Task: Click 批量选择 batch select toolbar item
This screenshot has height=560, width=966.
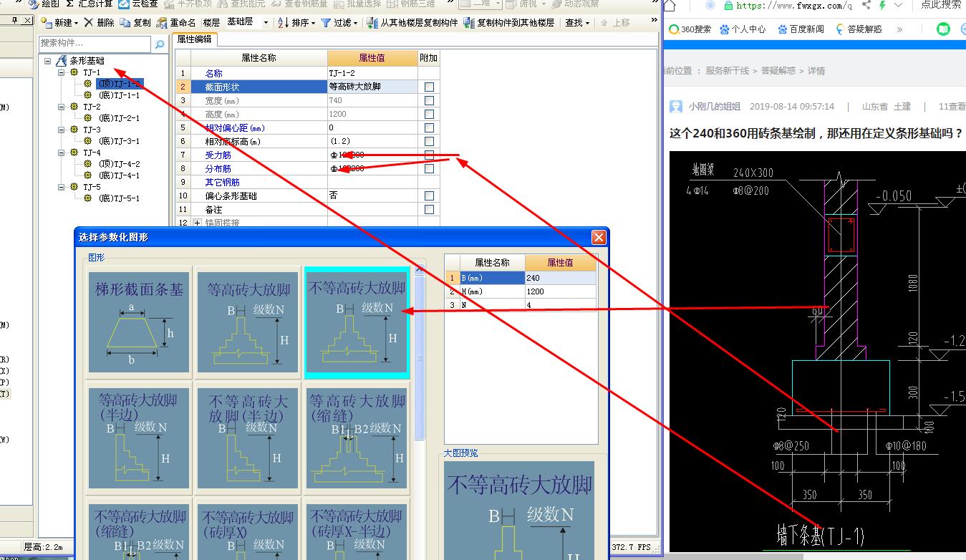Action: (x=357, y=4)
